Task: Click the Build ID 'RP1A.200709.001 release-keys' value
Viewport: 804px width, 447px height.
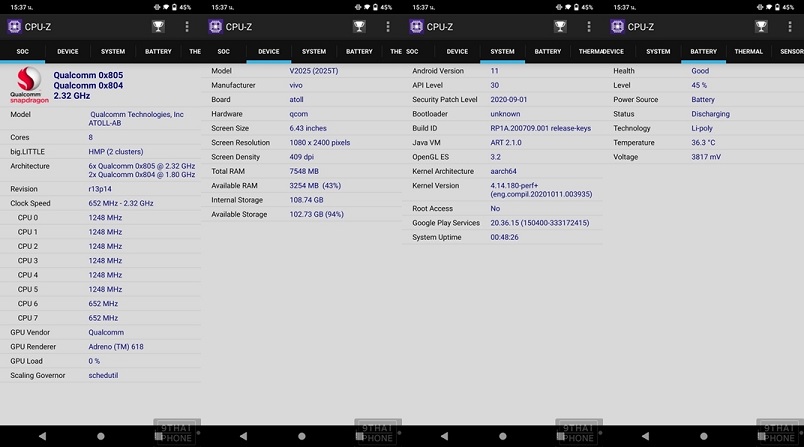Action: click(540, 128)
